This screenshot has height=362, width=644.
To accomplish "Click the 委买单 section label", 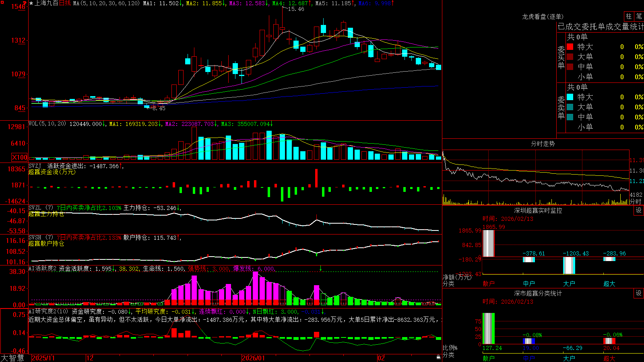I will point(561,58).
